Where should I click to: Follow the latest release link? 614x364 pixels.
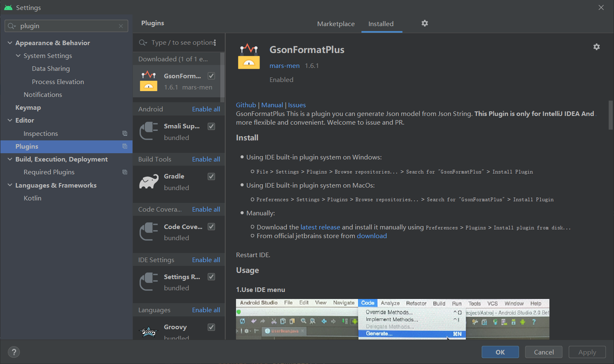[x=320, y=227]
